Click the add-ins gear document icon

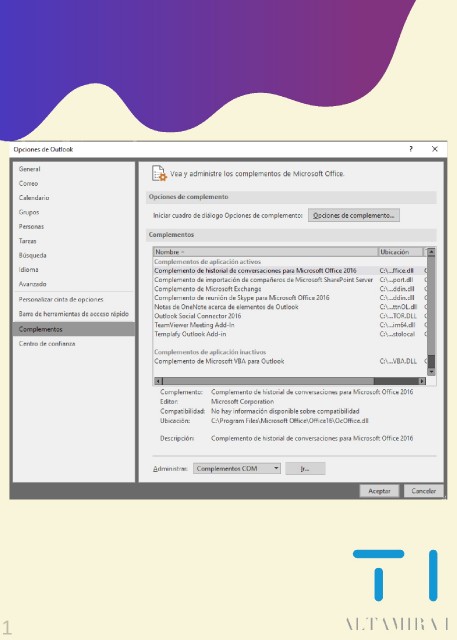(x=159, y=173)
